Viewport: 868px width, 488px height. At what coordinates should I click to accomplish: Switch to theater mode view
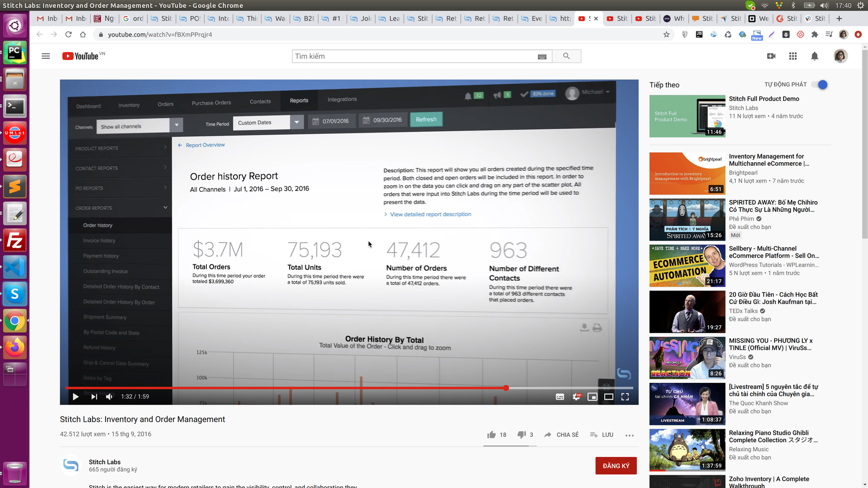point(609,396)
